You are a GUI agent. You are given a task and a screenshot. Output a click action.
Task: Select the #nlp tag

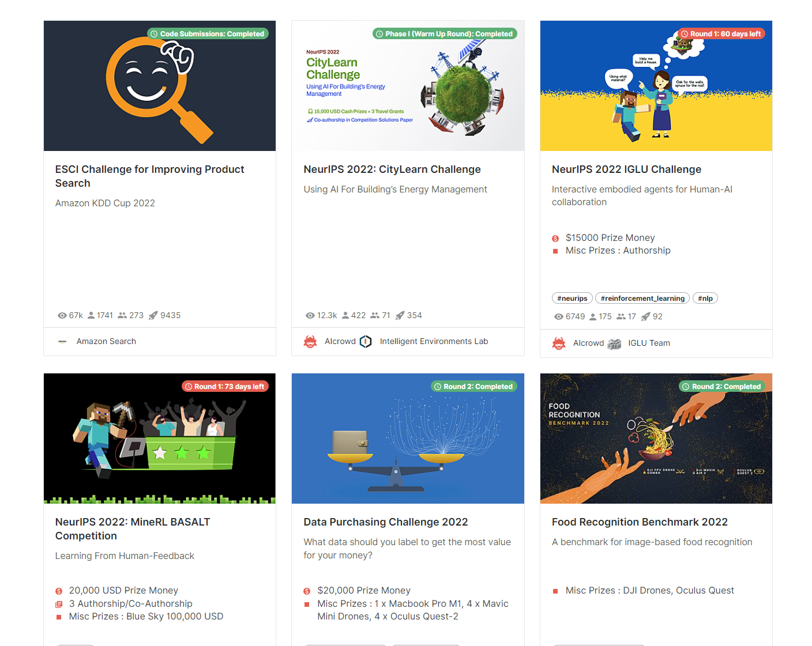pyautogui.click(x=705, y=299)
